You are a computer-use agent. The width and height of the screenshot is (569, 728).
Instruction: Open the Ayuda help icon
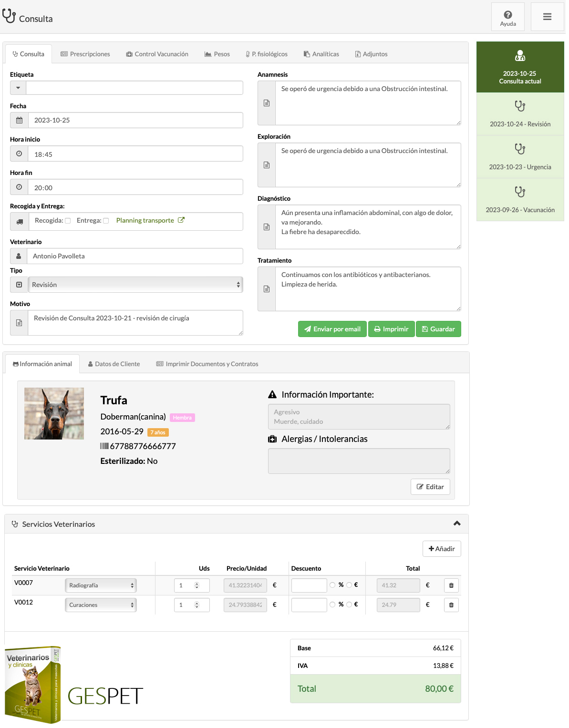click(x=507, y=17)
